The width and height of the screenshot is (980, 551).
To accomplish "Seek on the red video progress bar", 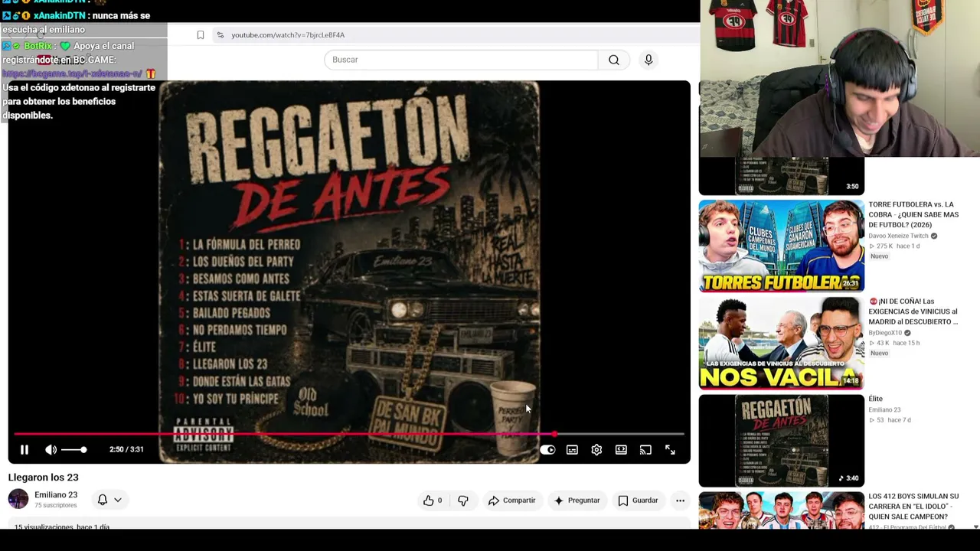I will [x=349, y=434].
